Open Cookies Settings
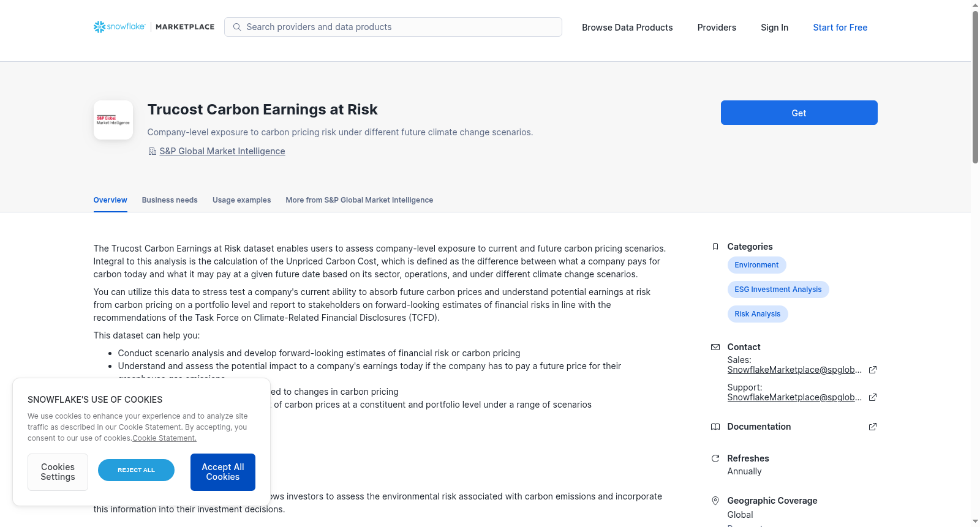980x527 pixels. tap(58, 472)
